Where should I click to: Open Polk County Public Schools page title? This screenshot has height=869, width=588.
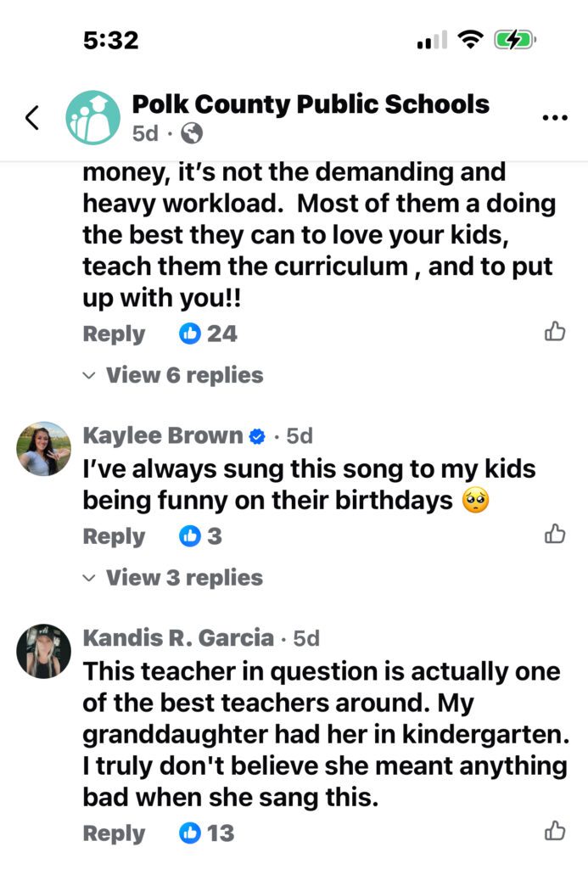[311, 104]
